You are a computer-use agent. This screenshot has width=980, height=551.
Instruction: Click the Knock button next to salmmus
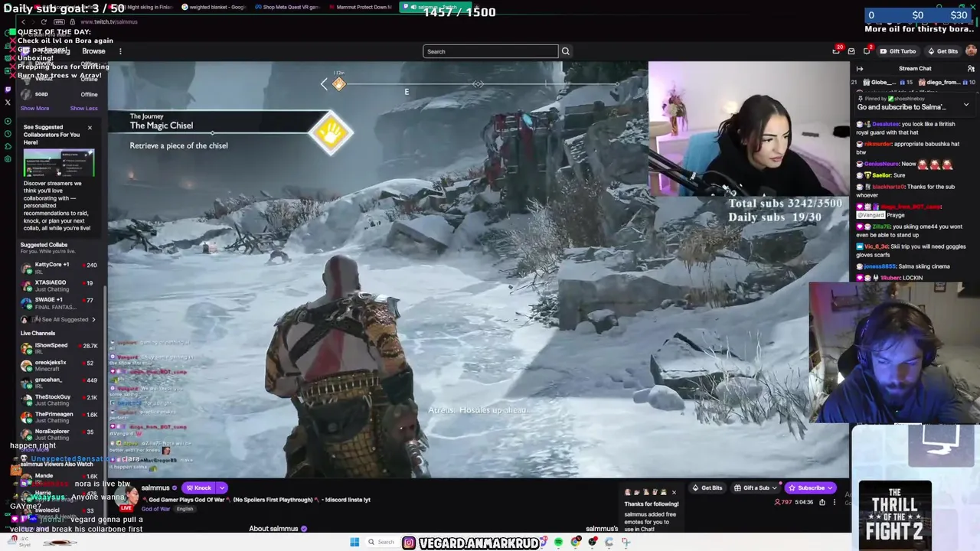[199, 487]
